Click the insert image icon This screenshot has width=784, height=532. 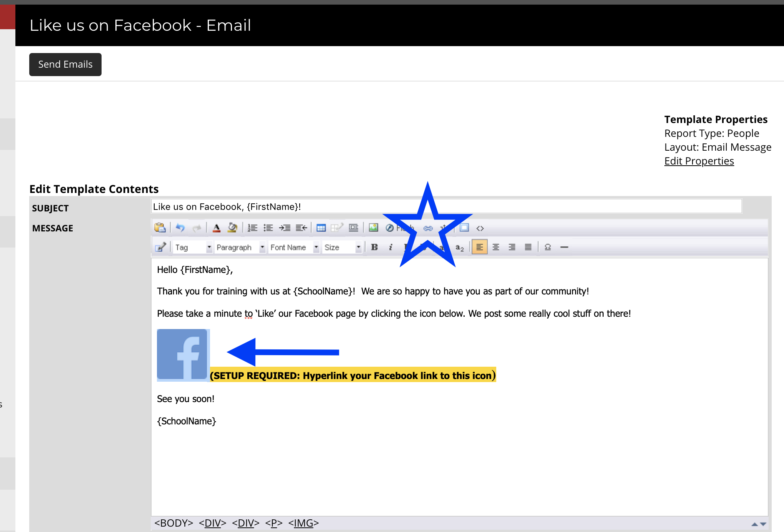(x=373, y=228)
